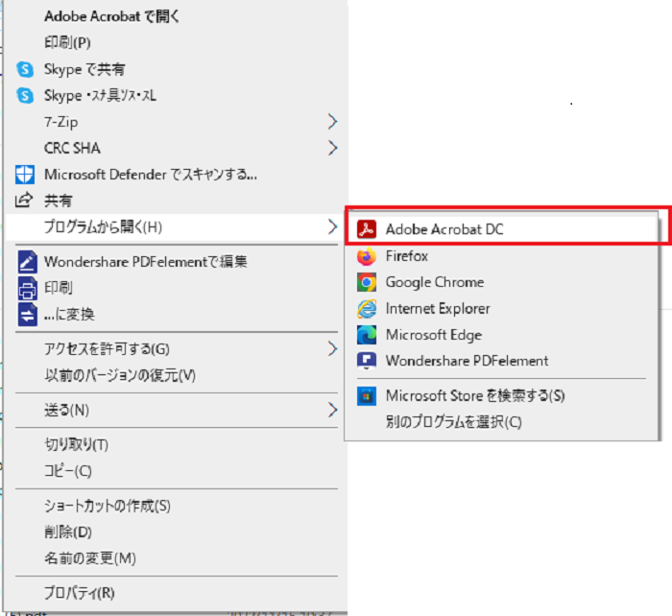Expand the CRC SHA submenu arrow
The height and width of the screenshot is (616, 672).
pyautogui.click(x=332, y=148)
